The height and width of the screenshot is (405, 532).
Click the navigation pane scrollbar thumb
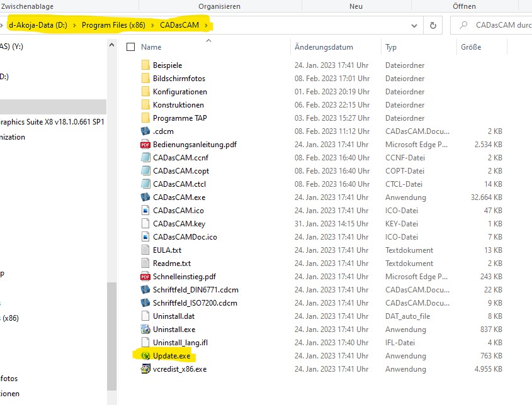[x=111, y=336]
